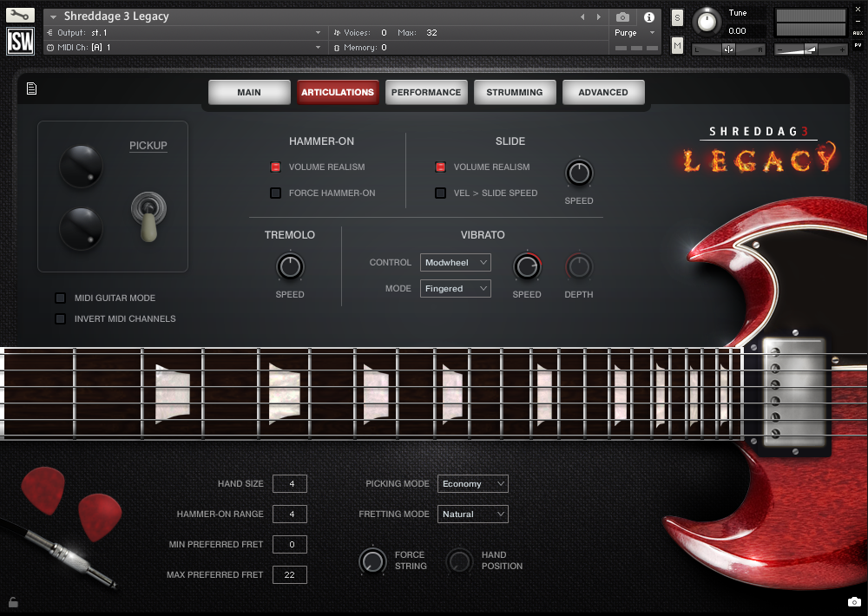Disable Hammer-On Volume Realism checkbox
Viewport: 868px width, 616px height.
coord(276,167)
